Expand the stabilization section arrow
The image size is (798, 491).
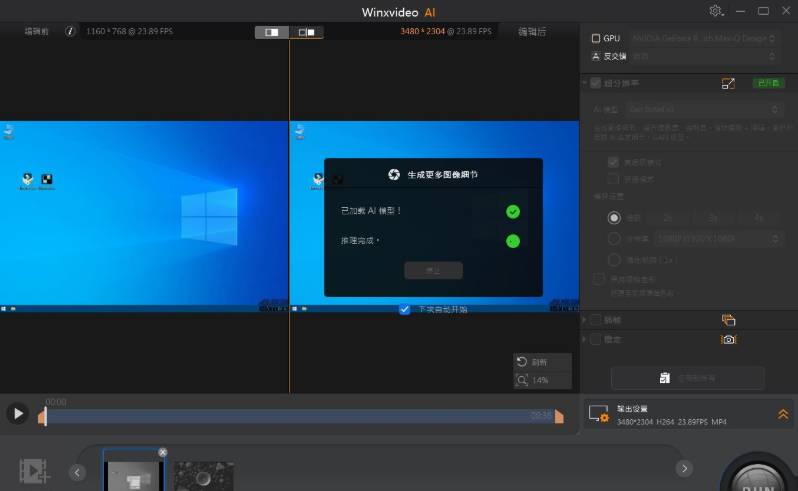point(585,339)
